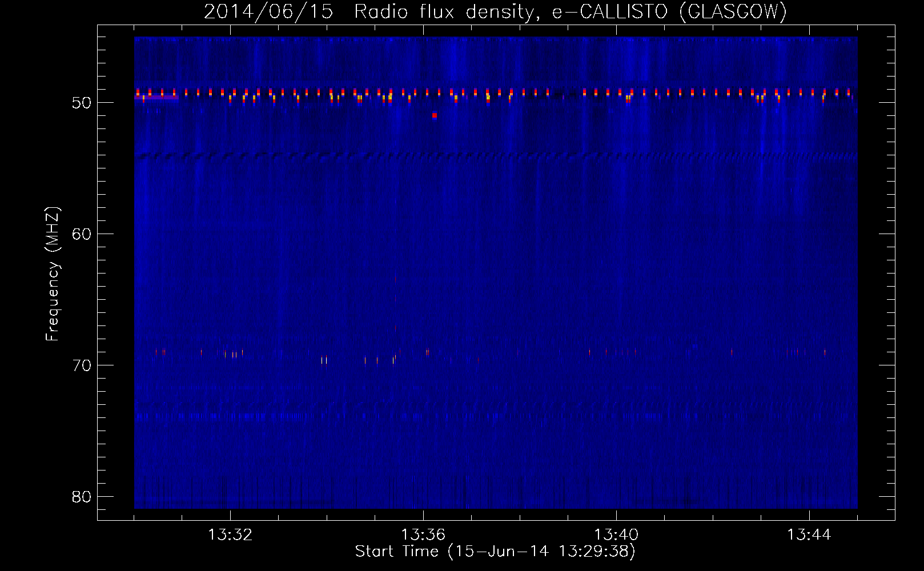Click the 60 frequency tick label
The height and width of the screenshot is (571, 924).
pyautogui.click(x=82, y=234)
